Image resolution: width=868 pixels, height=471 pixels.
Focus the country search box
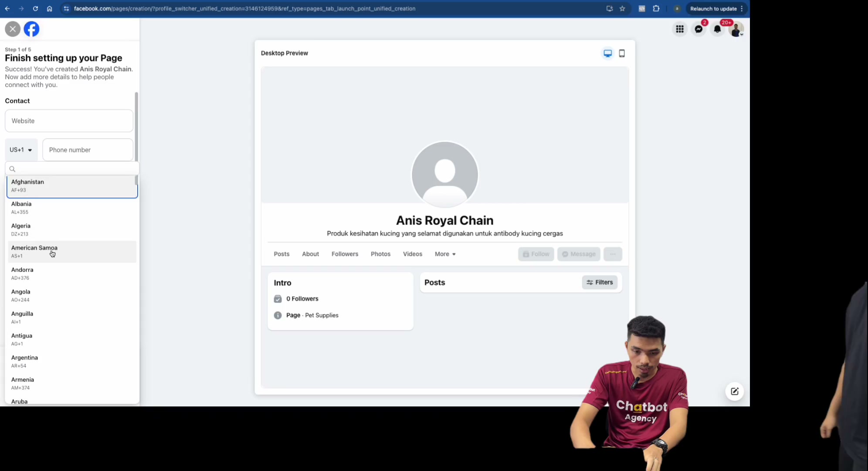click(72, 169)
